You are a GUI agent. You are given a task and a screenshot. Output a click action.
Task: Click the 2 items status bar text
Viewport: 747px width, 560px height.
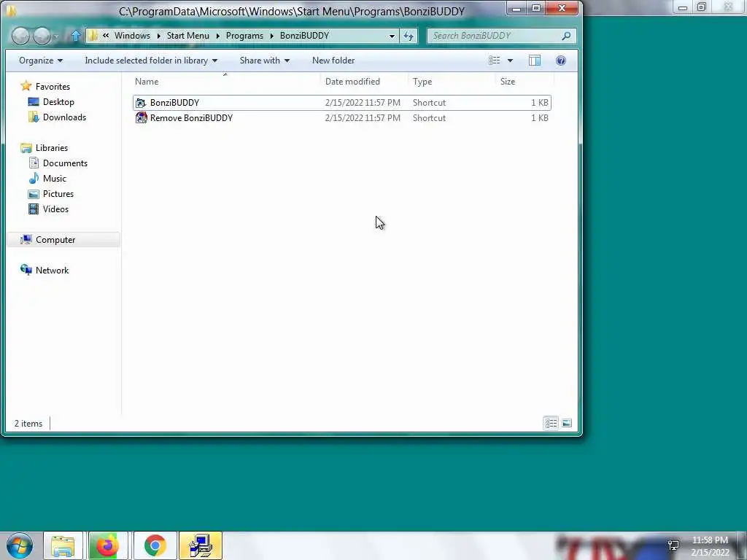28,424
